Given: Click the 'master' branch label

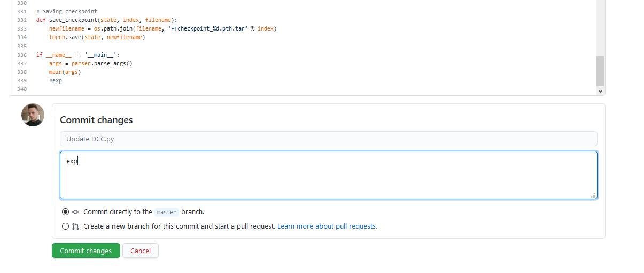Looking at the screenshot, I should 166,212.
